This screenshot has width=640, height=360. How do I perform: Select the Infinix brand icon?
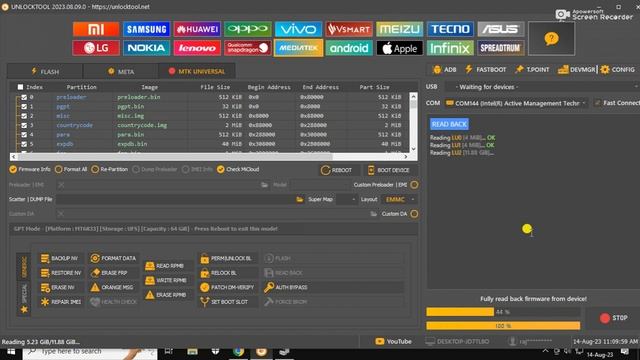450,48
